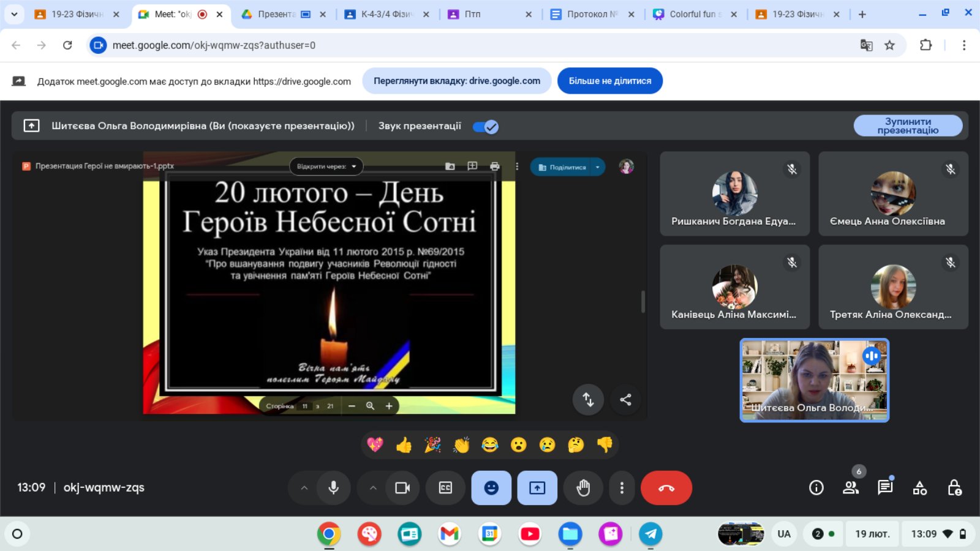Toggle the presentation audio switch
Image resolution: width=980 pixels, height=551 pixels.
(486, 127)
